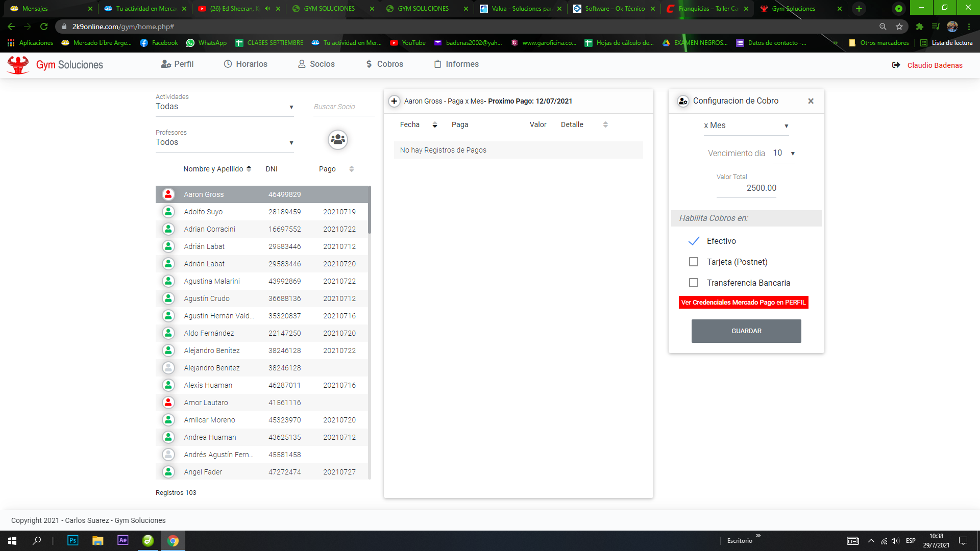This screenshot has width=980, height=551.
Task: Toggle the Efectivo payment checkmark
Action: tap(694, 241)
